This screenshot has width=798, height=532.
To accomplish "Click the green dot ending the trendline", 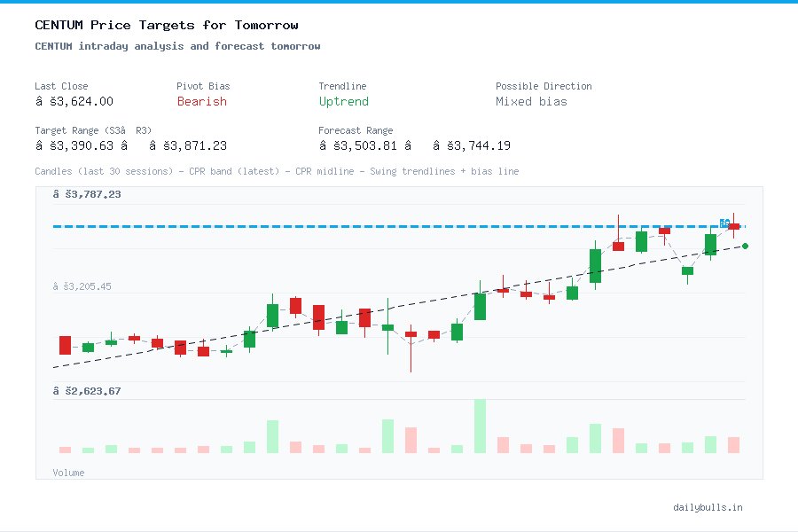I will [x=745, y=246].
